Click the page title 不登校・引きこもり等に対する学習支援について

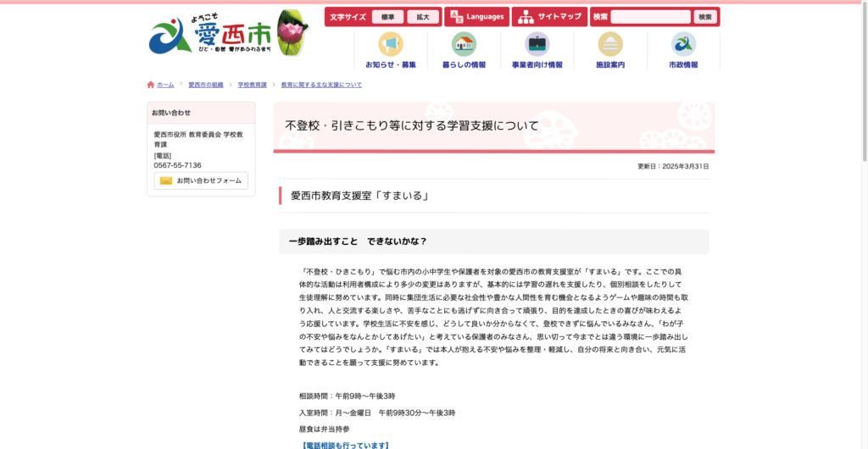[411, 126]
